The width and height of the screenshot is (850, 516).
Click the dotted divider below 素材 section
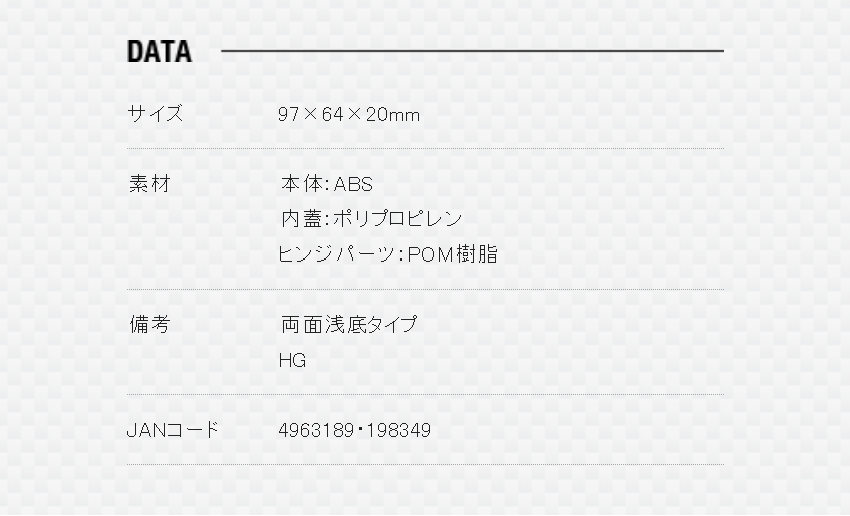tap(426, 289)
